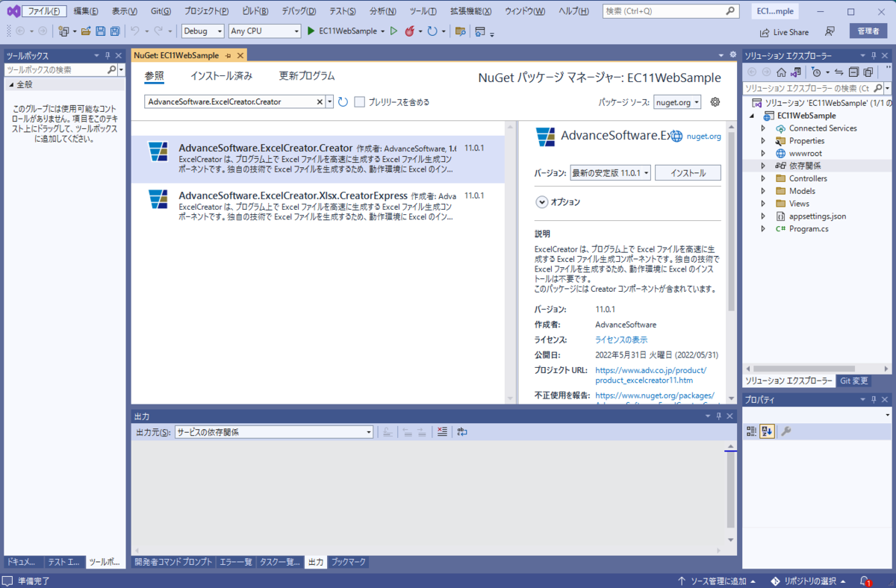Start without debugging using outlined play icon
896x588 pixels.
click(x=394, y=31)
